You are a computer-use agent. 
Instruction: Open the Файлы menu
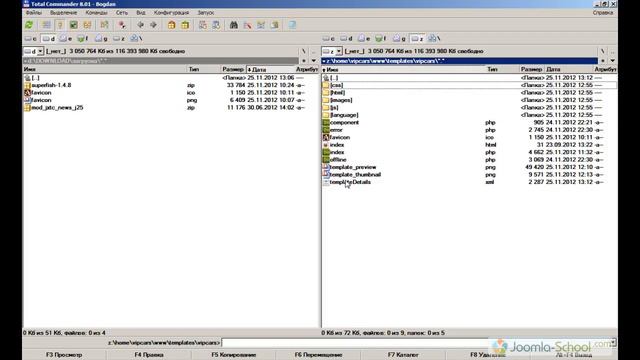[x=33, y=13]
